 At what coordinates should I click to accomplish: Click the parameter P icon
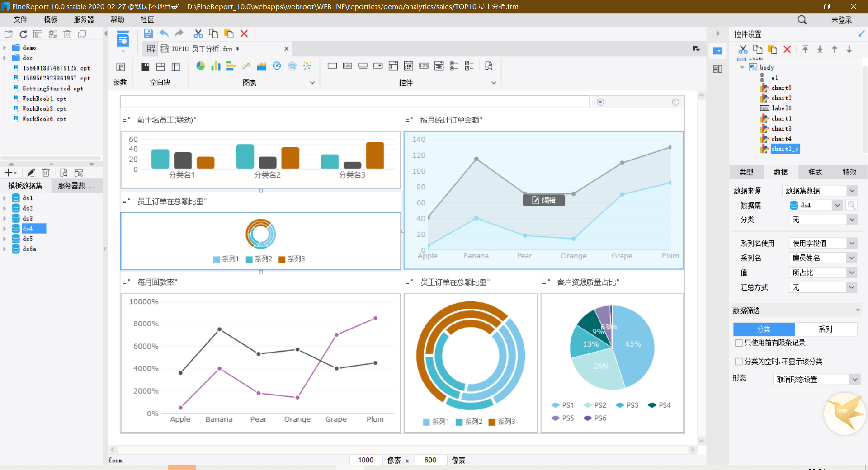pos(120,67)
